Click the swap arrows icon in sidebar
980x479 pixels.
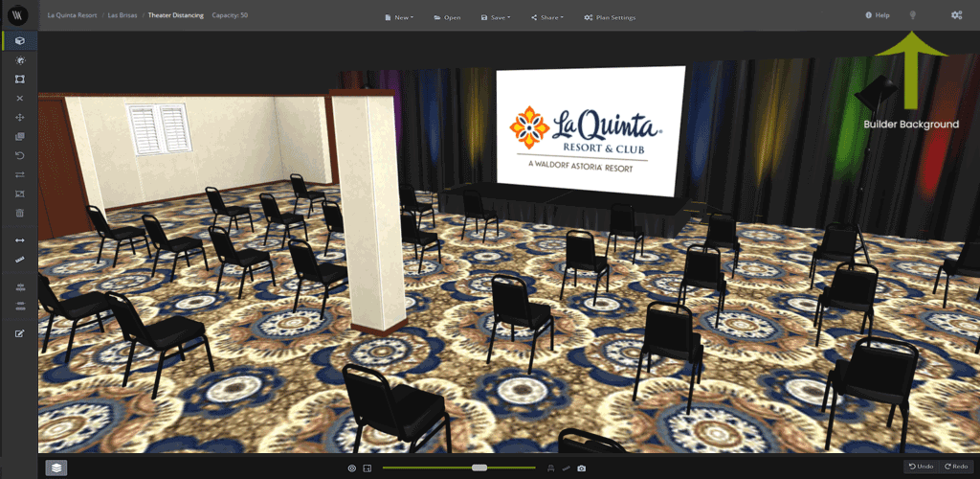pyautogui.click(x=20, y=174)
